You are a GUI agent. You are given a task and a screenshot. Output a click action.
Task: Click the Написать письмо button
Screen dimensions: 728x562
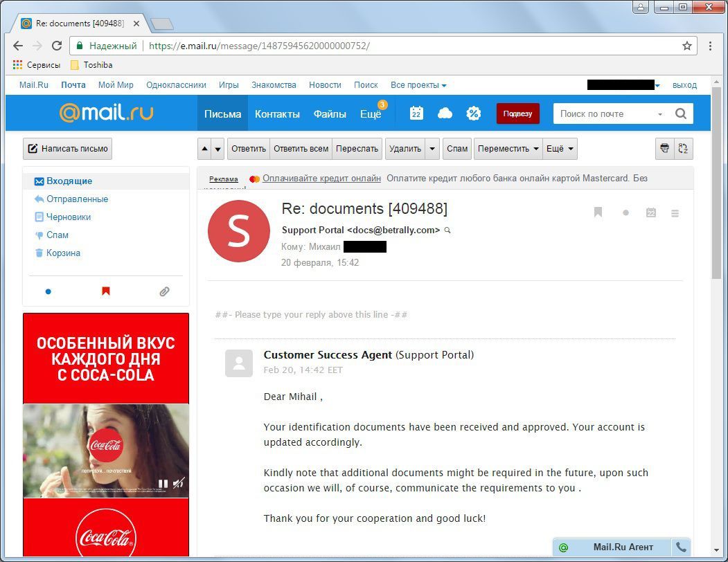point(67,149)
